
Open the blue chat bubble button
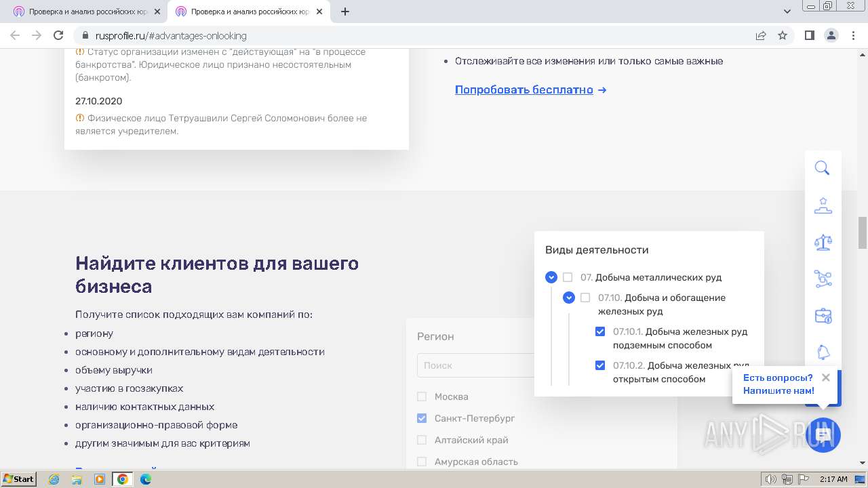click(823, 435)
